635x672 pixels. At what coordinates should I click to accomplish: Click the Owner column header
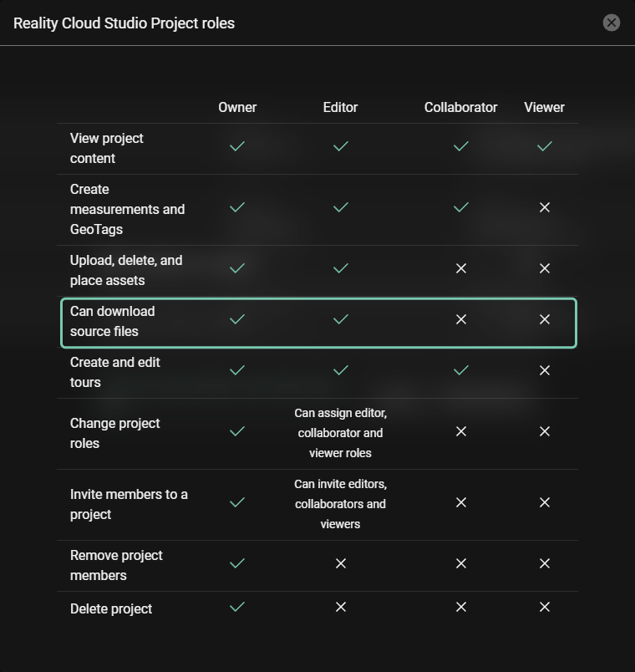point(237,107)
